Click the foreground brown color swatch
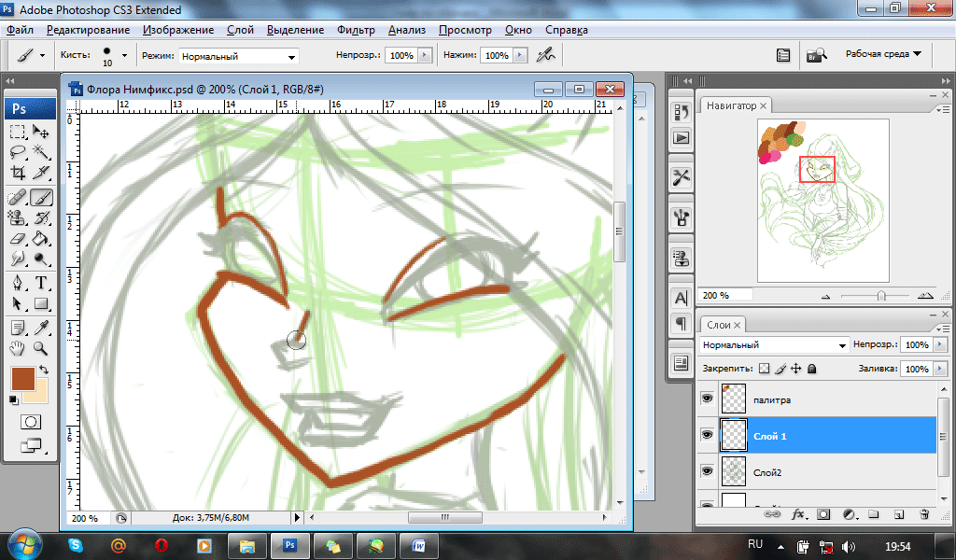The image size is (956, 560). coord(22,378)
